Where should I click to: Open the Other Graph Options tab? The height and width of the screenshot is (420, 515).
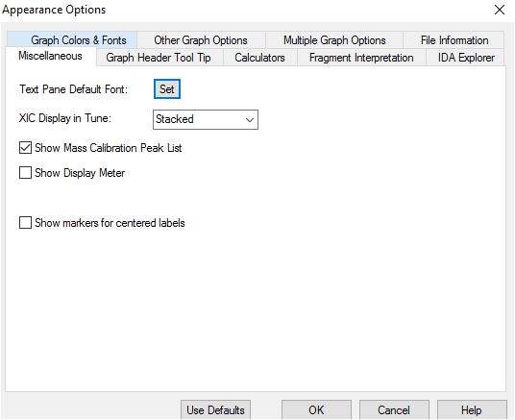201,40
